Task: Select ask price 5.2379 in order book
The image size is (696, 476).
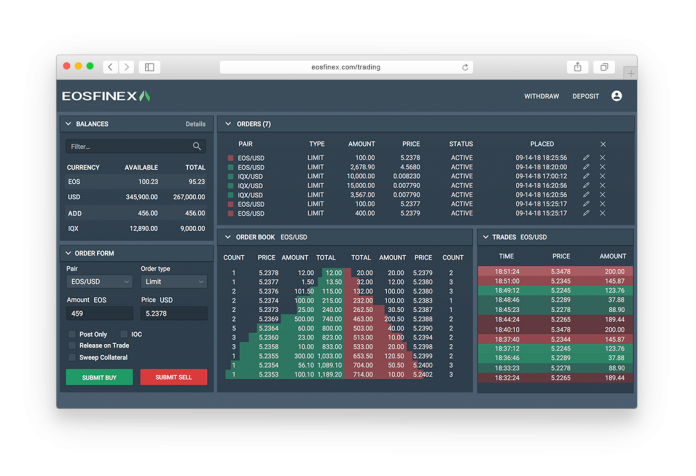Action: [x=423, y=273]
